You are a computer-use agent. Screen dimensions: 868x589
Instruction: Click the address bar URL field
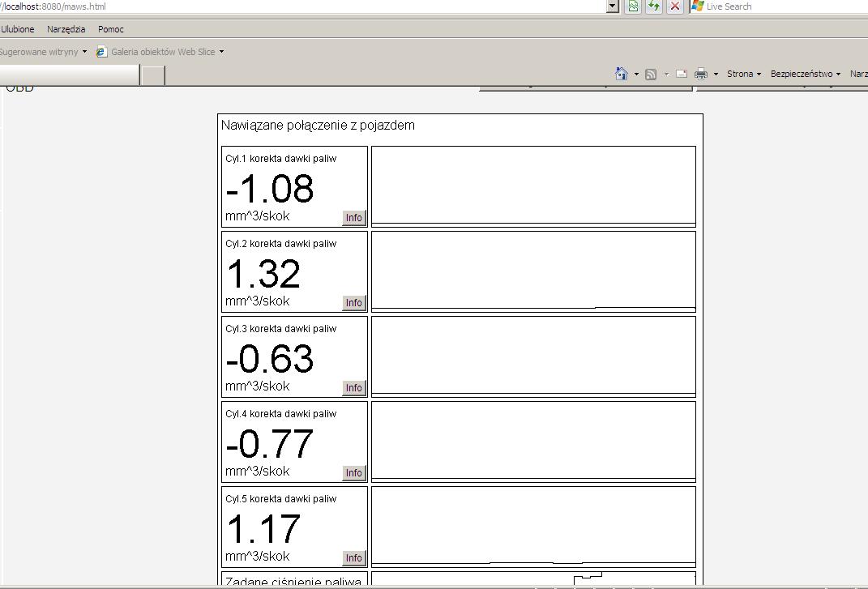(301, 6)
